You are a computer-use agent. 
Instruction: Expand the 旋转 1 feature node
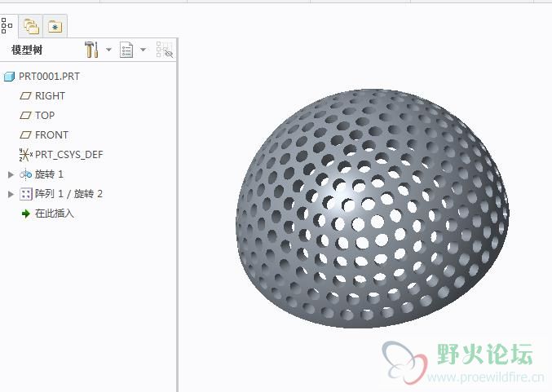pyautogui.click(x=11, y=174)
